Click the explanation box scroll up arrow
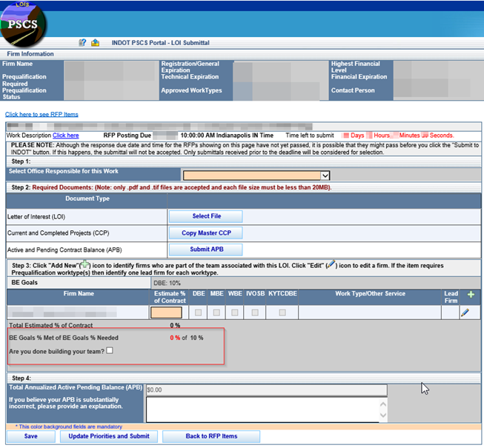 coord(383,404)
